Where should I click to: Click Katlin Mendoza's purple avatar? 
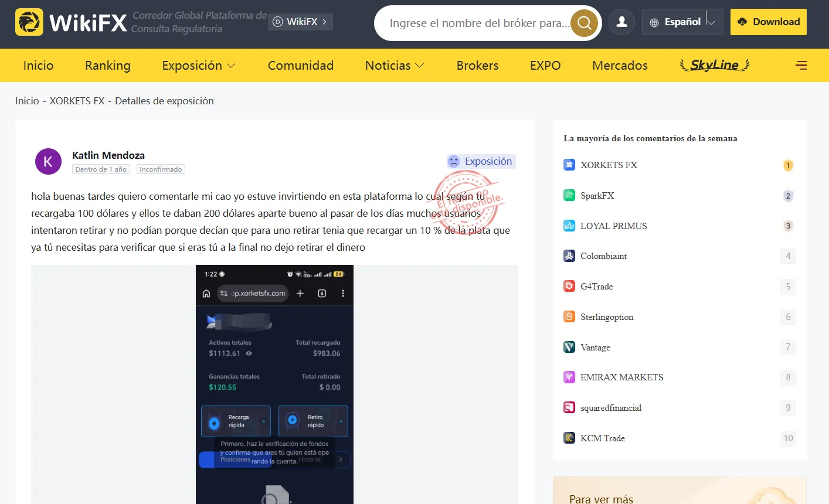(x=48, y=162)
